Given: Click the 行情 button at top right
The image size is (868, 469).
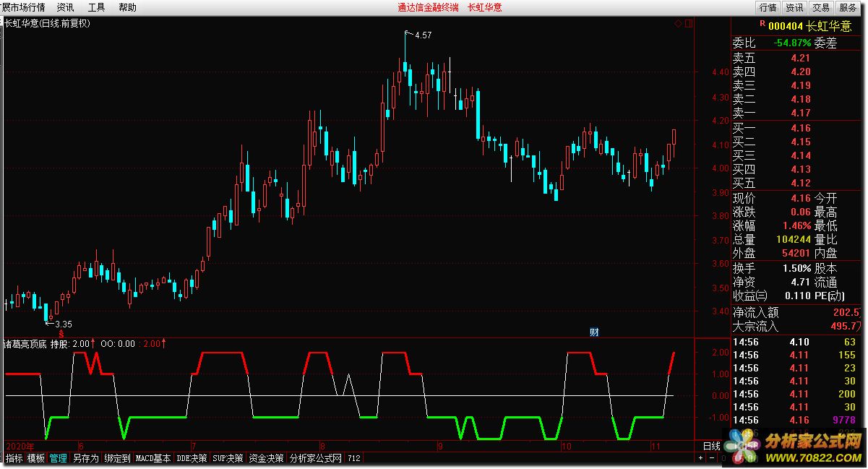Looking at the screenshot, I should tap(768, 7).
